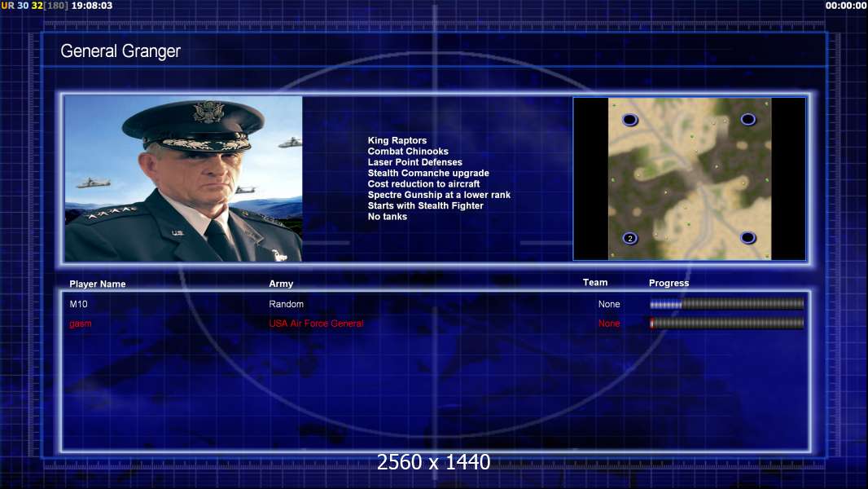
Task: Click the General Granger portrait image
Action: 183,178
